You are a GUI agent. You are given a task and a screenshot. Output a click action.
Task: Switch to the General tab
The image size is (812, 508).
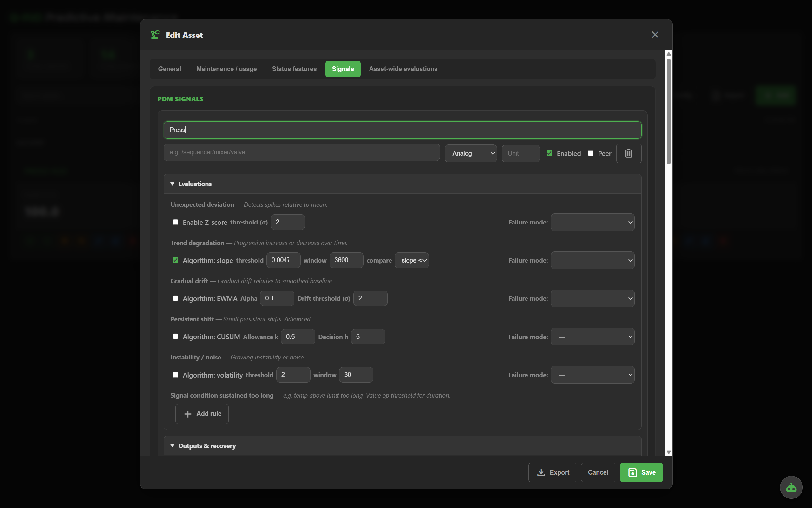(x=169, y=69)
